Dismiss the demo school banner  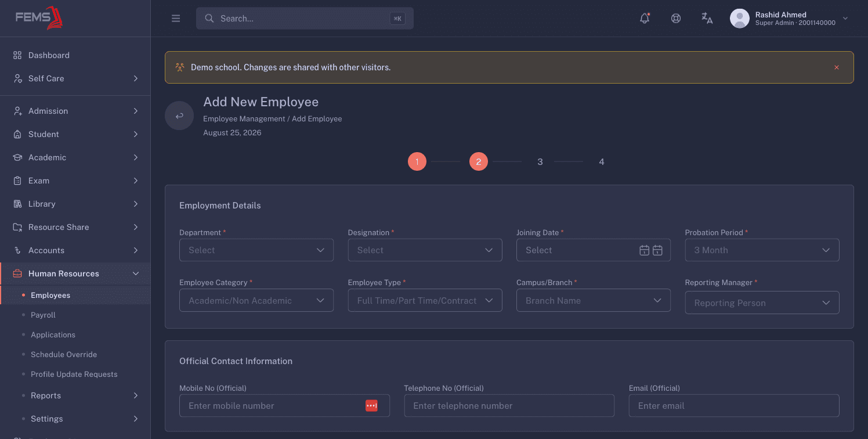coord(837,67)
